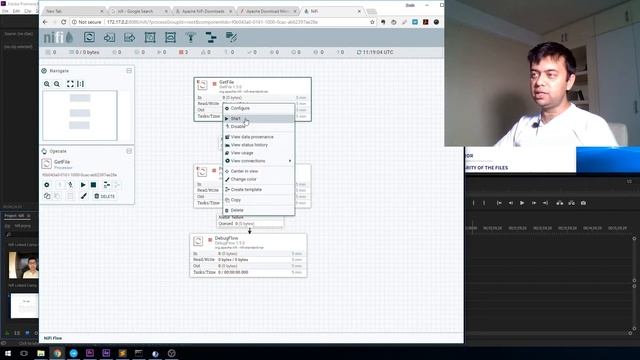Click the browser back arrow
This screenshot has height=360, width=640.
45,22
